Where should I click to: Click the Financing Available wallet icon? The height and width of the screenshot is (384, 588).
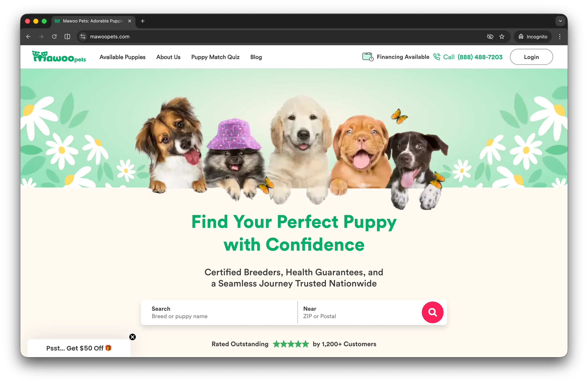[x=368, y=57]
